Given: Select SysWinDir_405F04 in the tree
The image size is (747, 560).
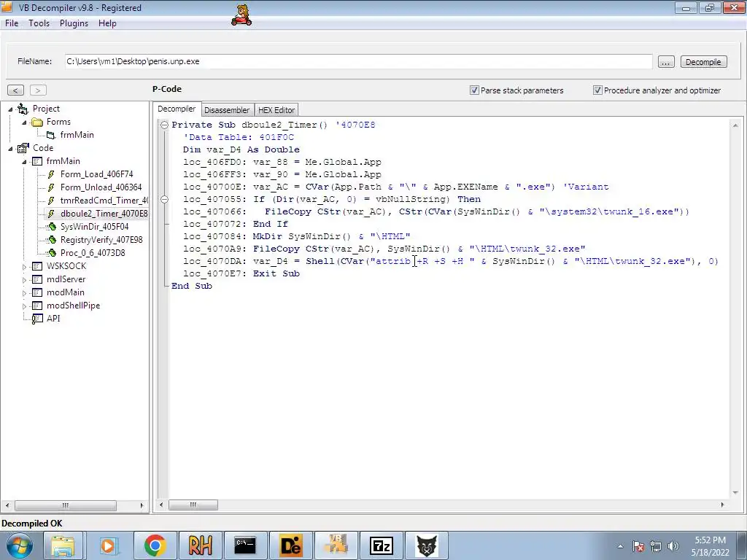Looking at the screenshot, I should click(94, 227).
